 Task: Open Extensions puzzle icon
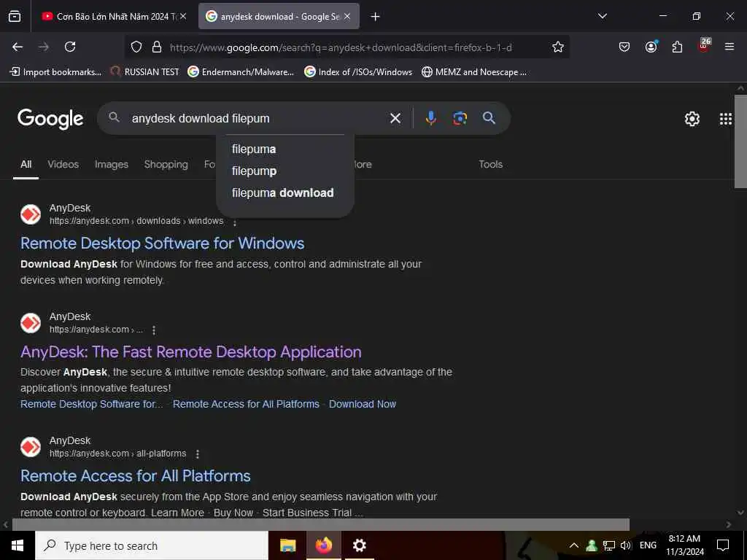(x=677, y=47)
